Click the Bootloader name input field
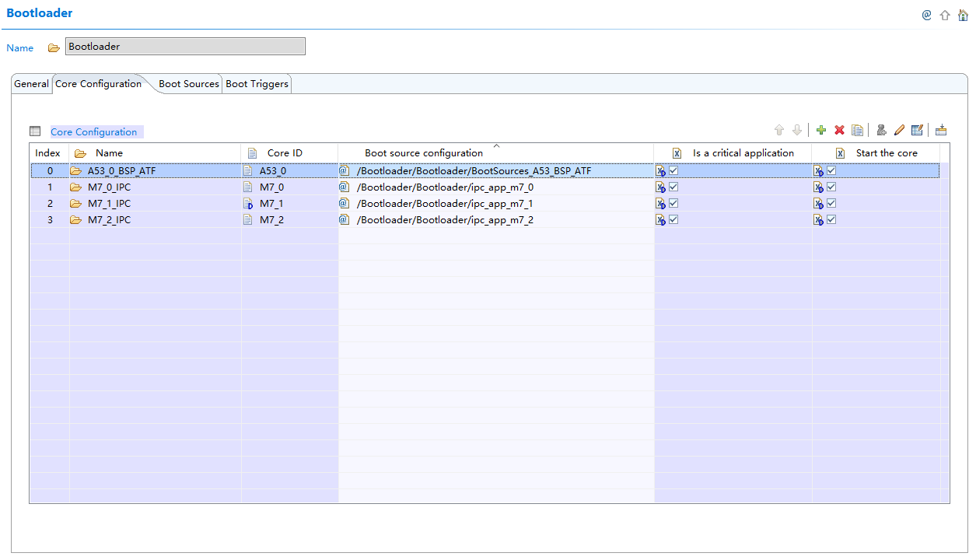Viewport: 976px width, 560px height. (x=185, y=47)
